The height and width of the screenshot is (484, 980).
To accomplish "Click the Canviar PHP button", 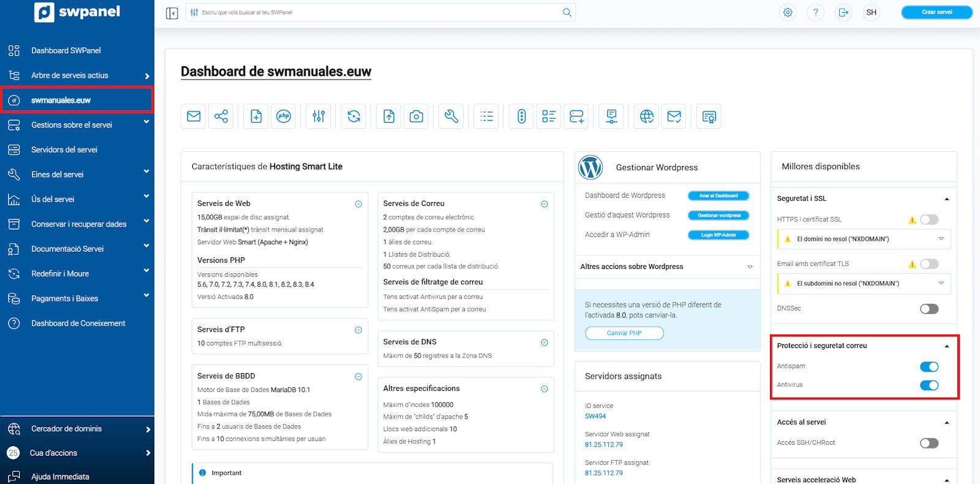I will pos(624,333).
